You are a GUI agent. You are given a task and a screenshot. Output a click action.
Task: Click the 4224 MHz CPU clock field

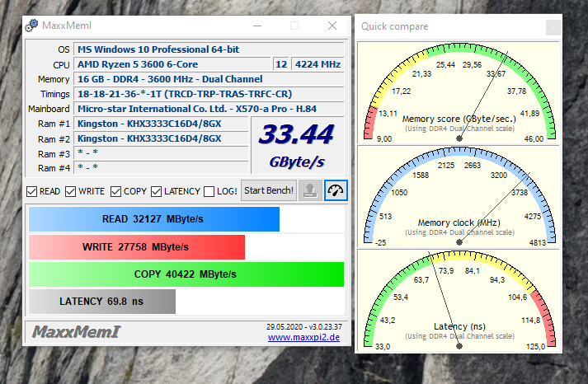tap(318, 64)
